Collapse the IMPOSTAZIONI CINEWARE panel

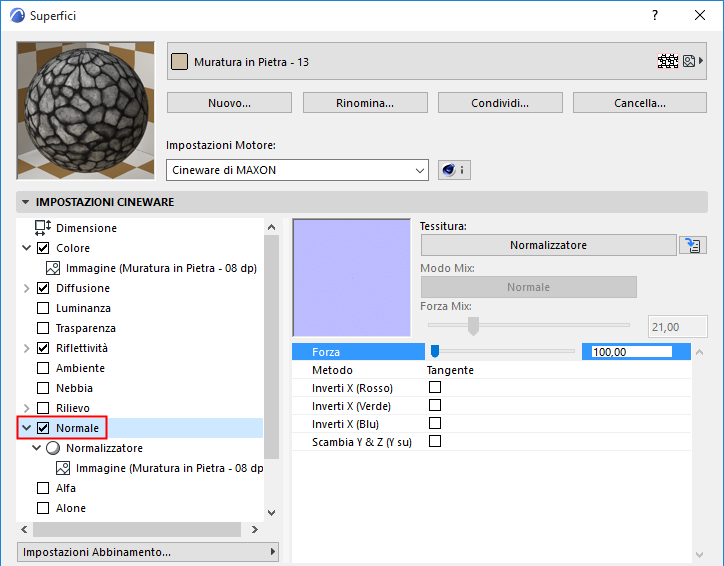pos(25,202)
